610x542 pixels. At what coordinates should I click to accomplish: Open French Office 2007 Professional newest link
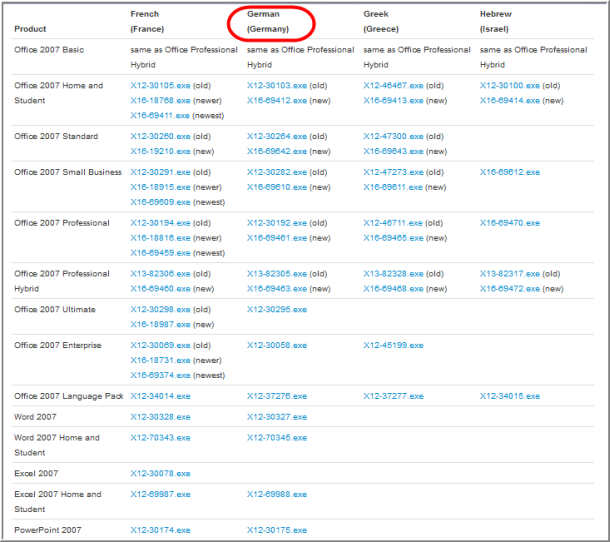(x=160, y=253)
